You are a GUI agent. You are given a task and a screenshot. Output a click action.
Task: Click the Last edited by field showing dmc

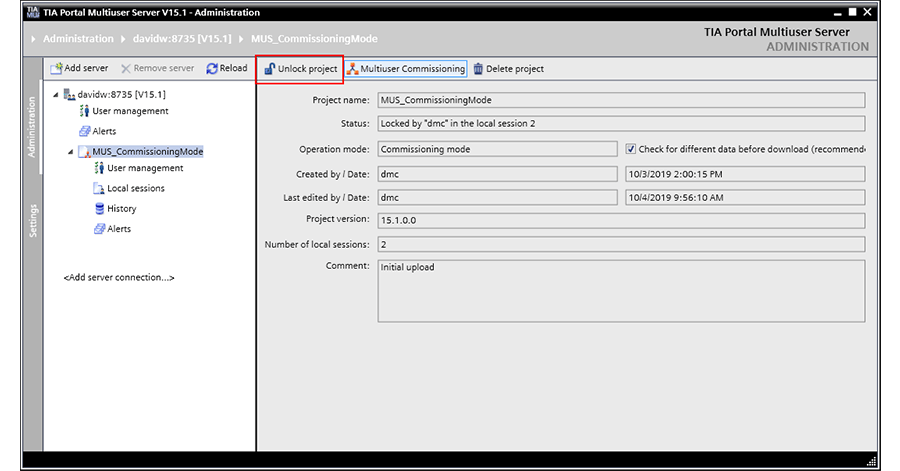498,197
